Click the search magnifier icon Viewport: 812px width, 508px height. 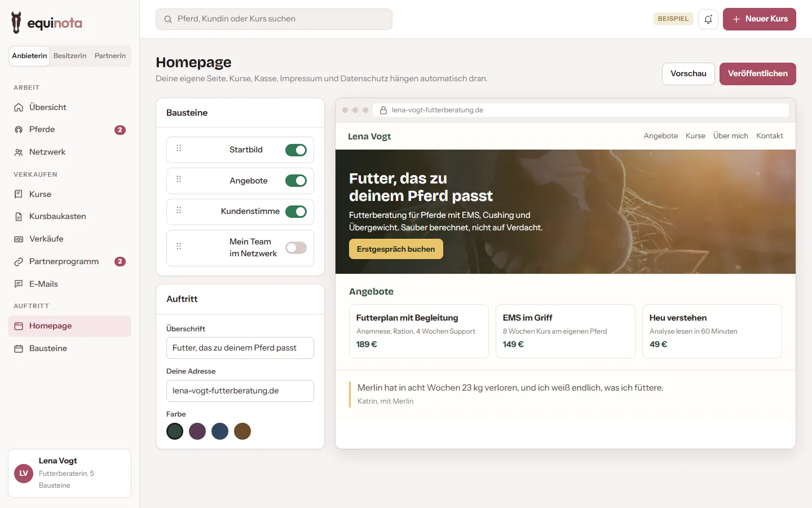168,19
